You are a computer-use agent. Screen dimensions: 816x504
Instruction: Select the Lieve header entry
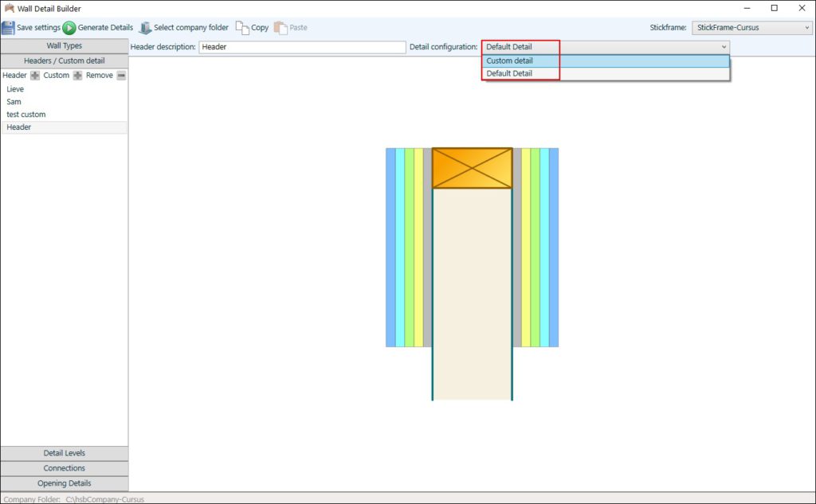point(65,89)
